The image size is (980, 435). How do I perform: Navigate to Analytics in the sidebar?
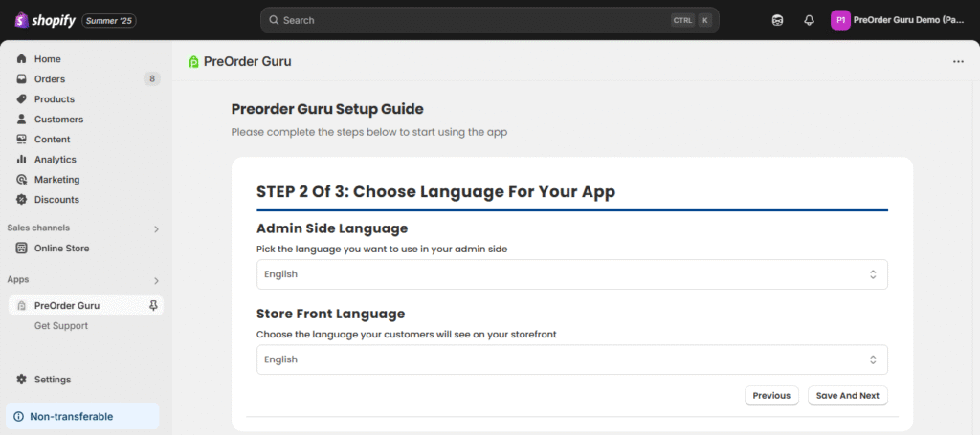pyautogui.click(x=55, y=160)
